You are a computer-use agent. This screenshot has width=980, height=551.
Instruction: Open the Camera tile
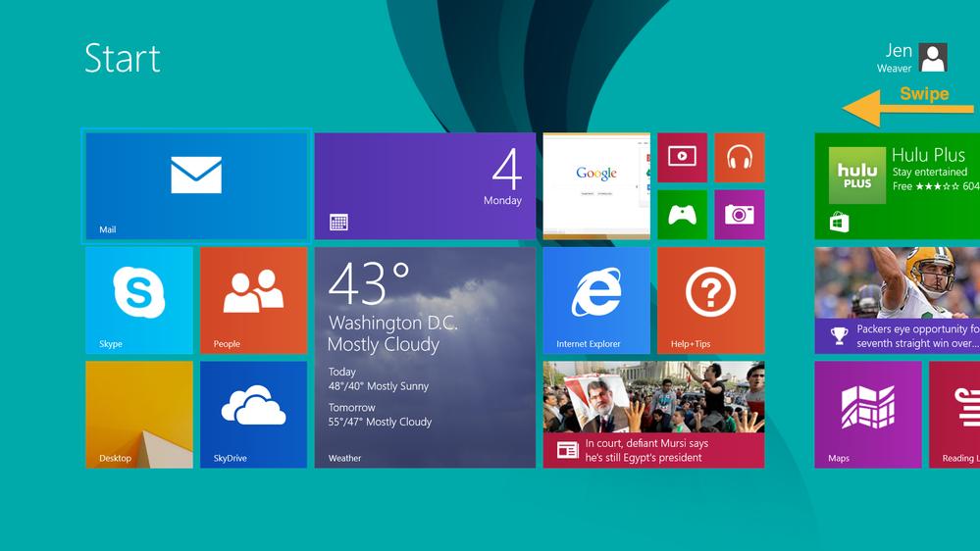coord(740,215)
